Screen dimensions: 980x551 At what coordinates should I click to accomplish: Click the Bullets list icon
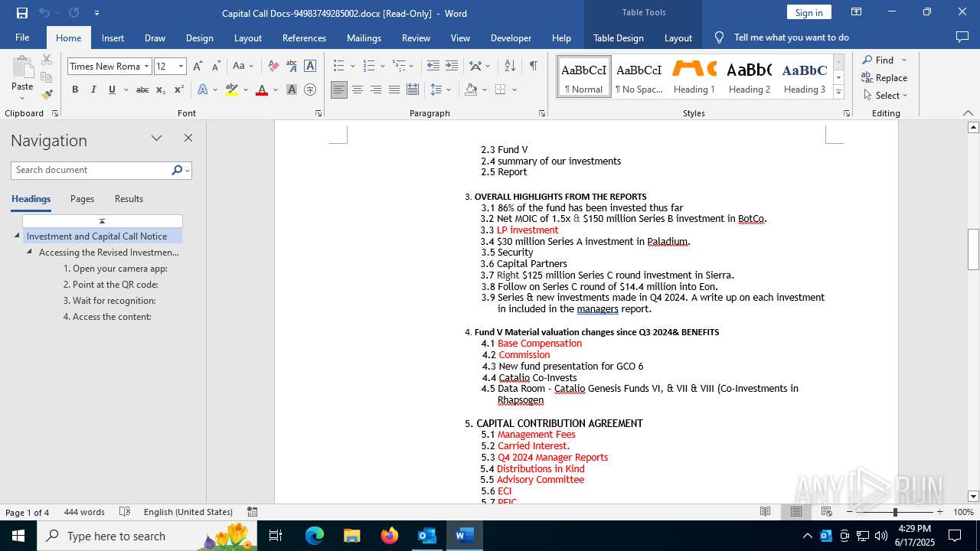pos(339,67)
